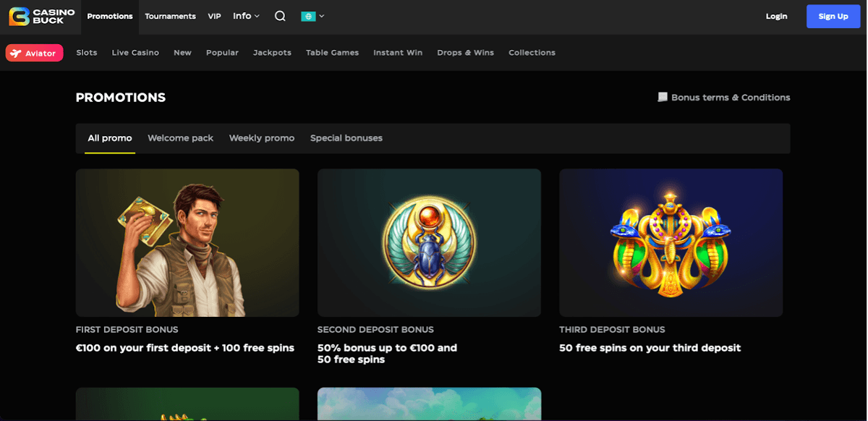Select the Weekly promo tab

pos(262,138)
